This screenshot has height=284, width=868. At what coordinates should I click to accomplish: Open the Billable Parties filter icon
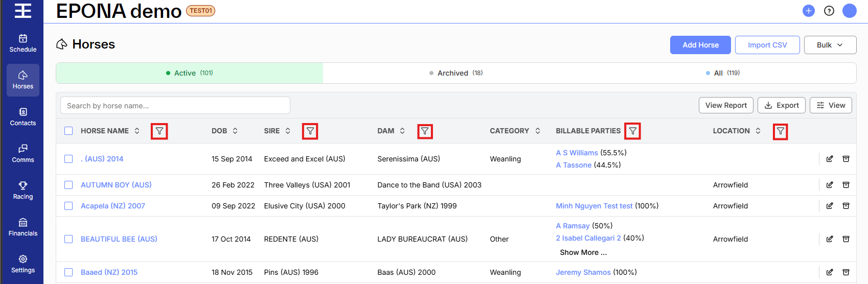click(x=632, y=131)
